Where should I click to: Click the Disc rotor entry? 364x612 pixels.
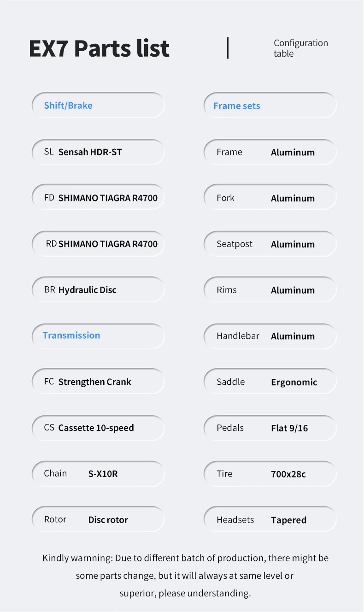pos(98,519)
